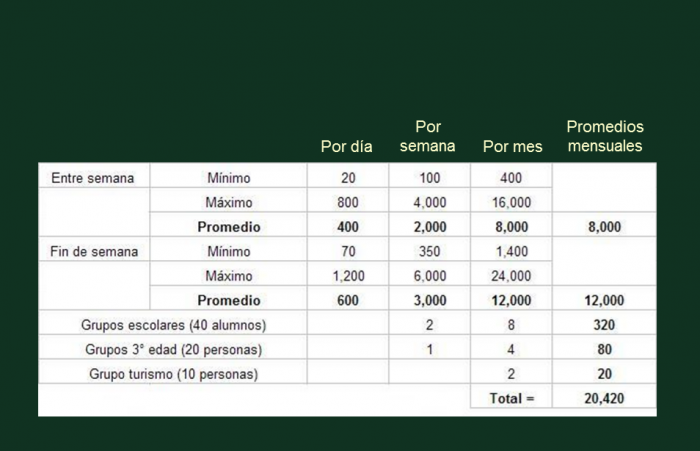Click the 3,000 weekend weekly average cell
This screenshot has width=700, height=451.
[x=429, y=300]
